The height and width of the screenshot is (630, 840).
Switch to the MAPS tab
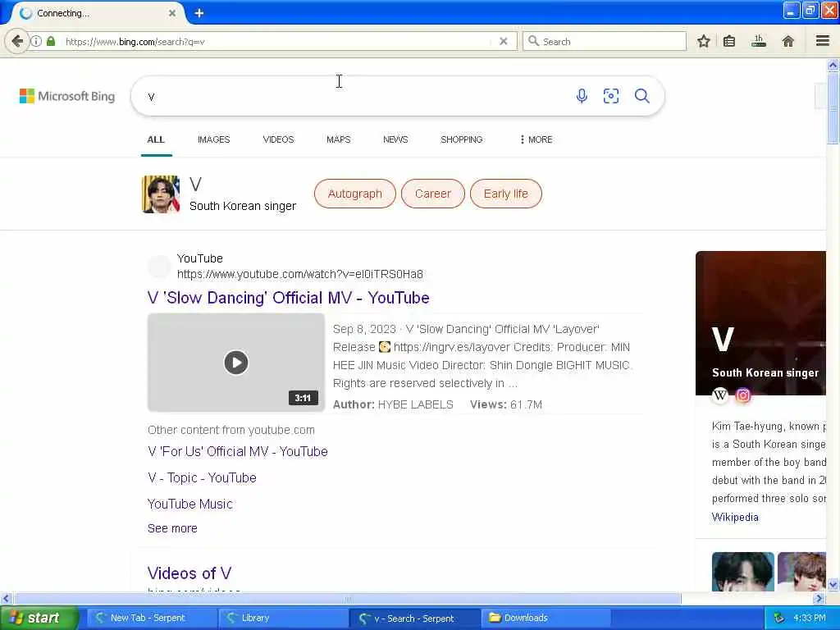339,139
